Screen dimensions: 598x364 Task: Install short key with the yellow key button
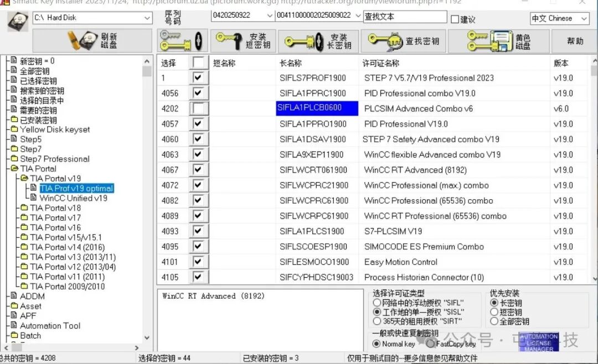[x=243, y=41]
